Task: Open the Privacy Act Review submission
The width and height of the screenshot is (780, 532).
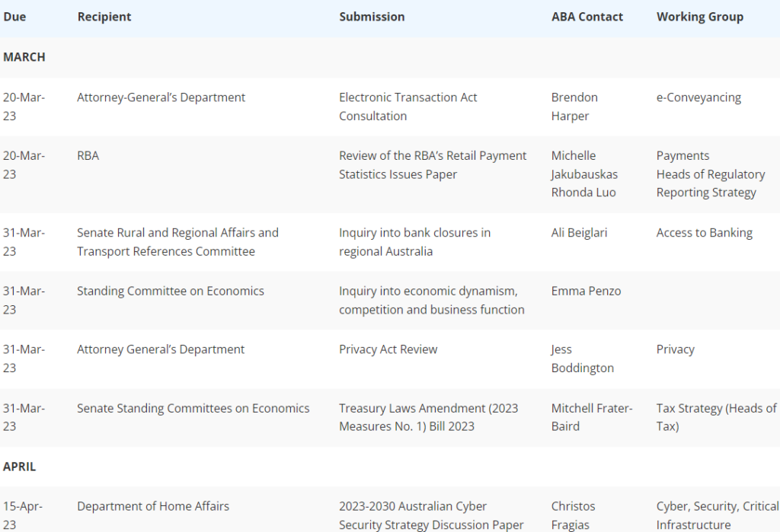Action: pos(388,349)
